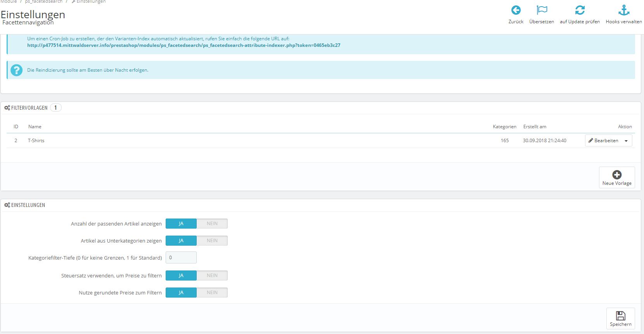Click the Einstellungen breadcrumb item
The image size is (644, 334).
coord(91,2)
